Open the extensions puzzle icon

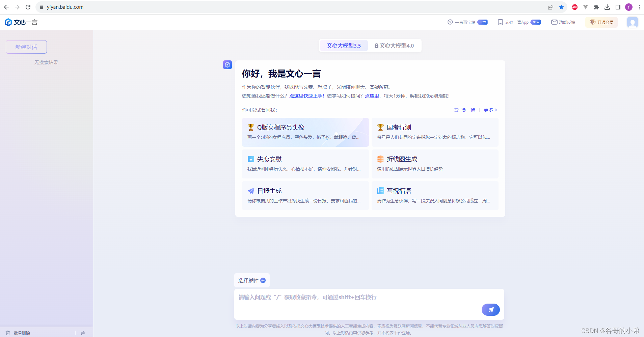tap(596, 7)
